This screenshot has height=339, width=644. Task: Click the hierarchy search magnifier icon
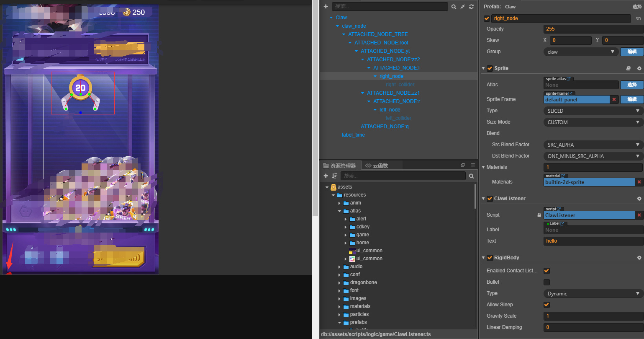[x=454, y=7]
